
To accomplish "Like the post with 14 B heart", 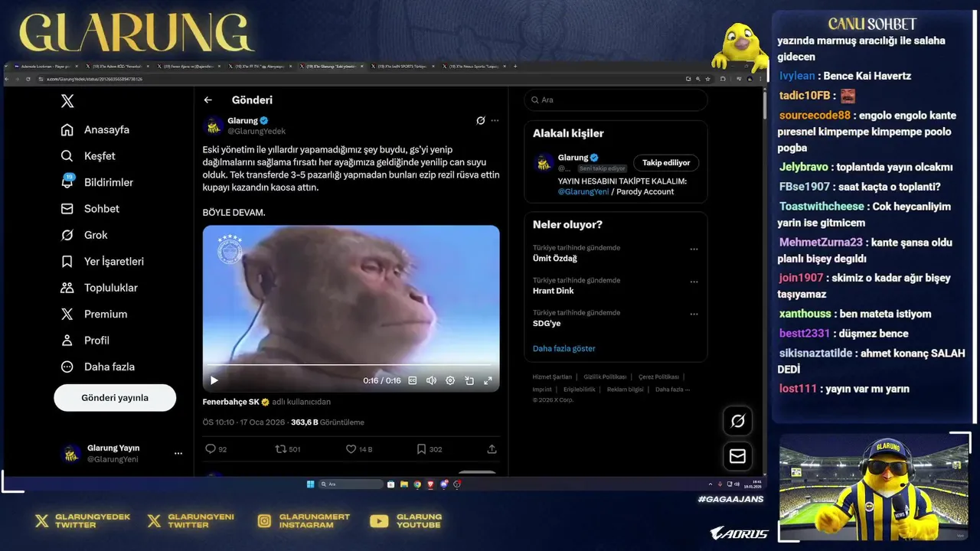I will [351, 449].
